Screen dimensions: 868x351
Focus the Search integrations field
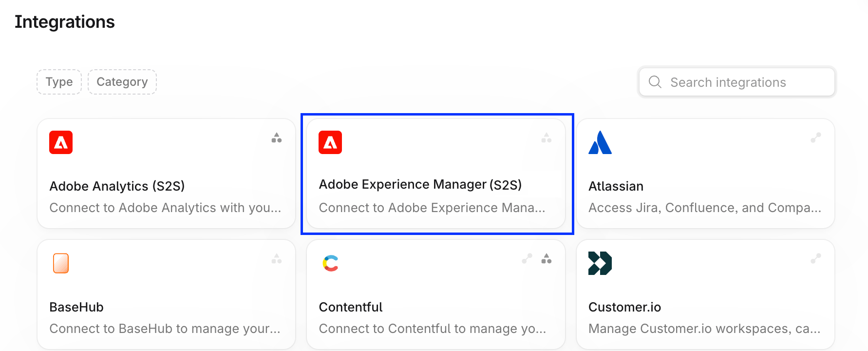click(x=737, y=82)
